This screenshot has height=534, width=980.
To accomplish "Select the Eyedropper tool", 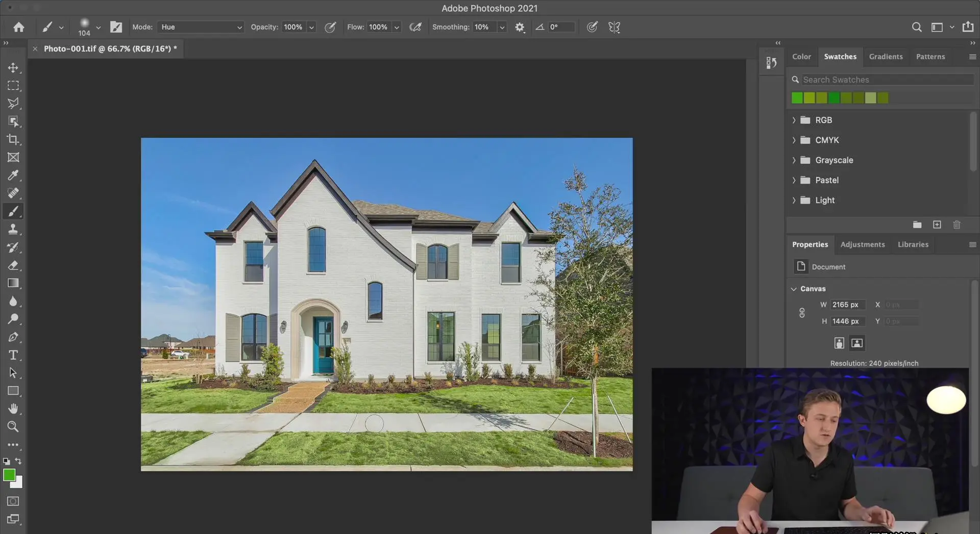I will [13, 175].
